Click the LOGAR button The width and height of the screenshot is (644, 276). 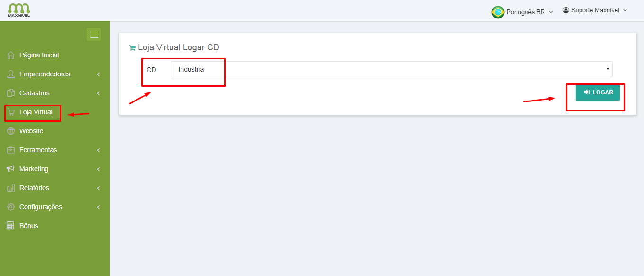[598, 92]
